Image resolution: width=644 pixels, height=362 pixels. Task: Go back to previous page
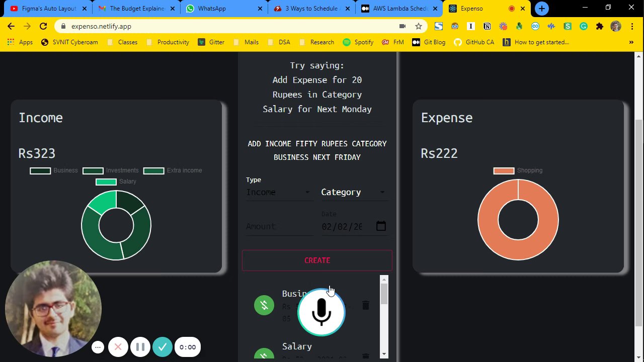[x=11, y=26]
